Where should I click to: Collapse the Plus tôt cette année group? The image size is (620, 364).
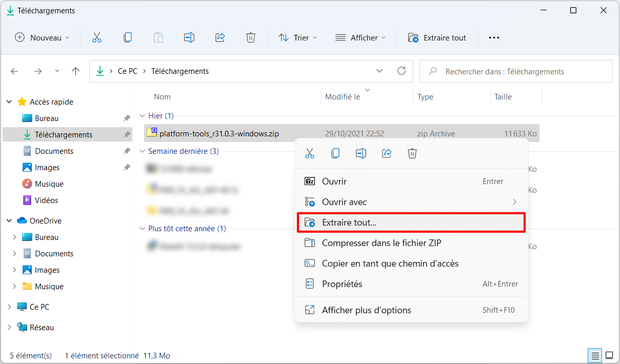(x=142, y=229)
